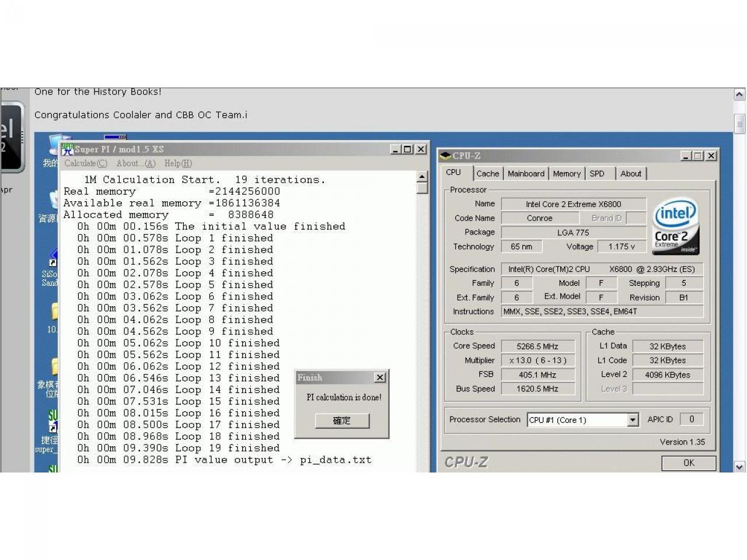Click the FSB value 405.1 MHz
Image resolution: width=747 pixels, height=560 pixels.
tap(538, 375)
